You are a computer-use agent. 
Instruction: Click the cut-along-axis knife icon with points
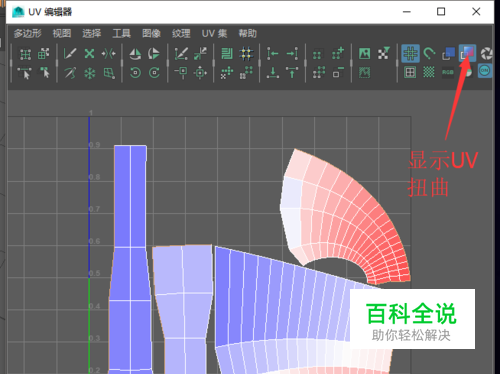[181, 54]
